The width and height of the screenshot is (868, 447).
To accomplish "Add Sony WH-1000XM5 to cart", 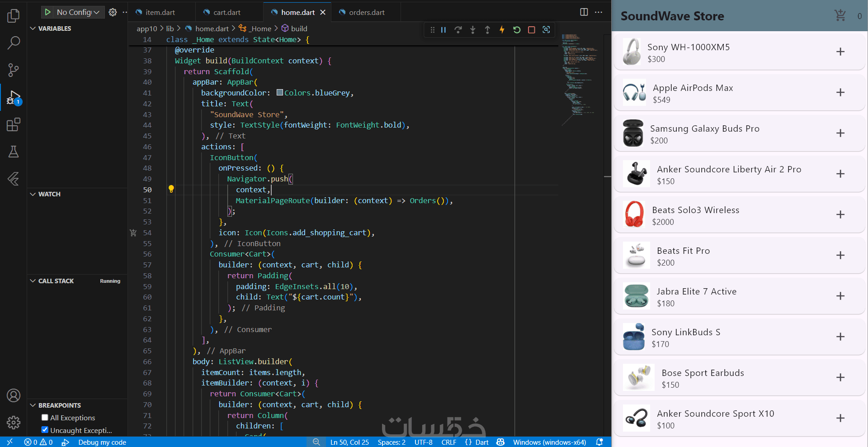I will (840, 52).
